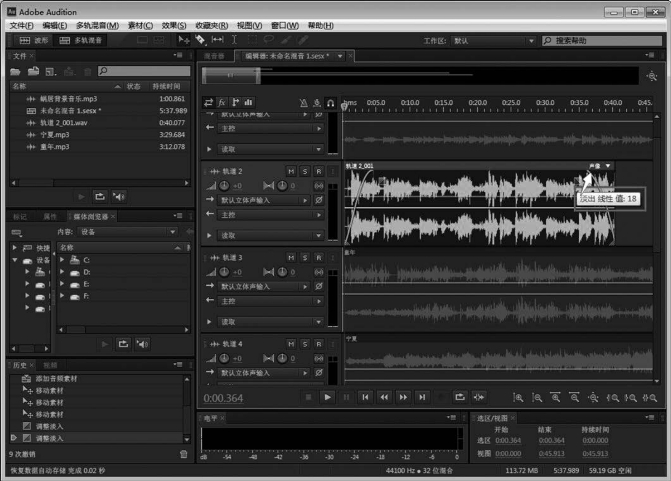
Task: Switch to the 媒体浏览器 tab
Action: pos(90,216)
